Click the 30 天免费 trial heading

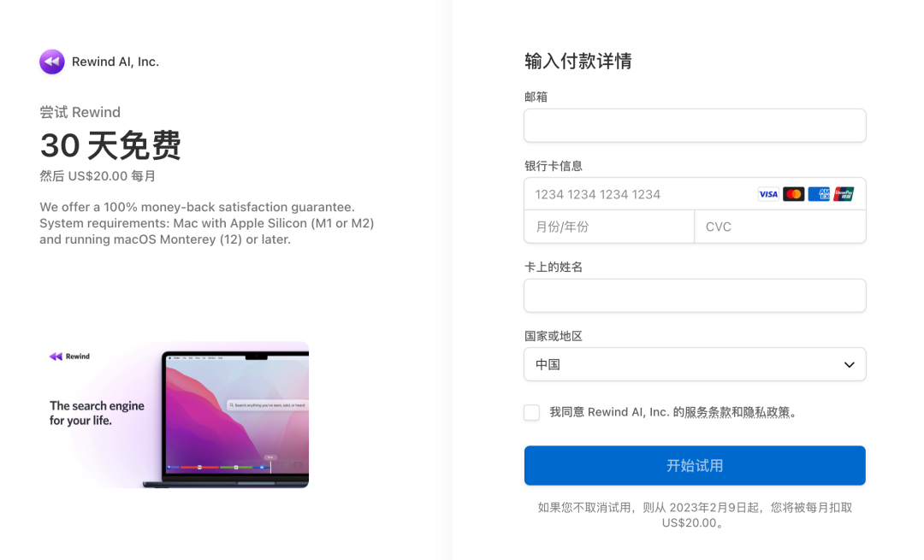coord(110,144)
